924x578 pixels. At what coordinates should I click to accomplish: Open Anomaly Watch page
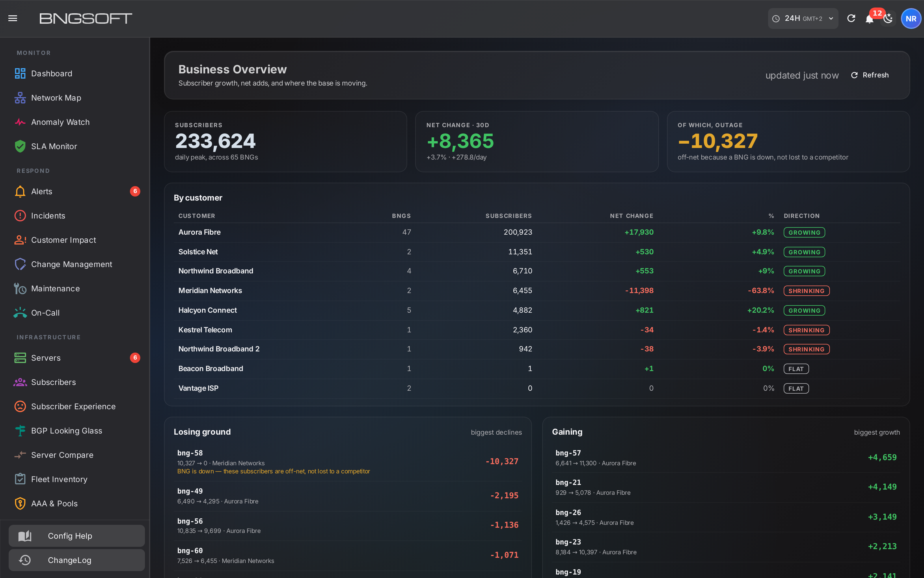point(75,122)
